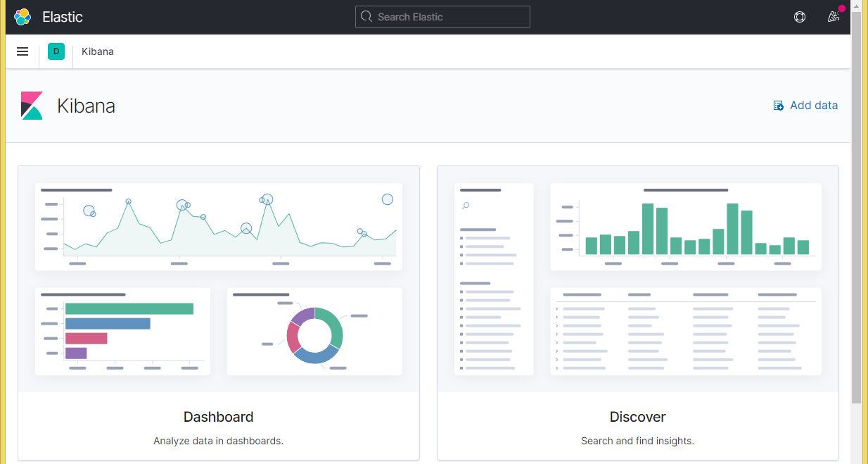Viewport: 868px width, 464px height.
Task: Click the Discover illustration thumbnail
Action: [x=638, y=280]
